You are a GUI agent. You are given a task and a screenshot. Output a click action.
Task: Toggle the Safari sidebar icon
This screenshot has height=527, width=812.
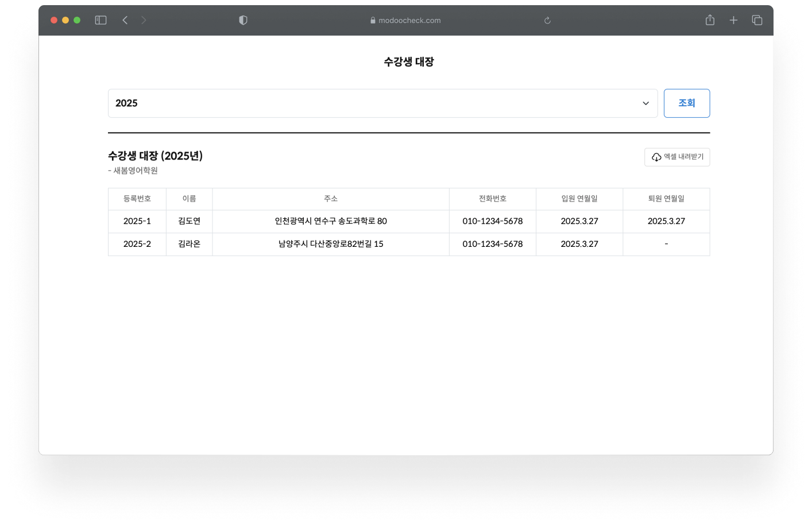tap(100, 20)
